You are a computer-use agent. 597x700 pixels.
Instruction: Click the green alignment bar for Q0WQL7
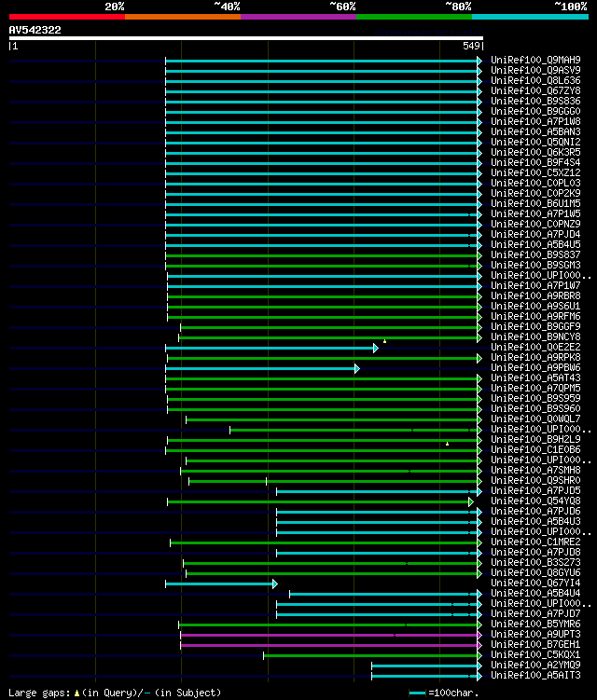(331, 420)
